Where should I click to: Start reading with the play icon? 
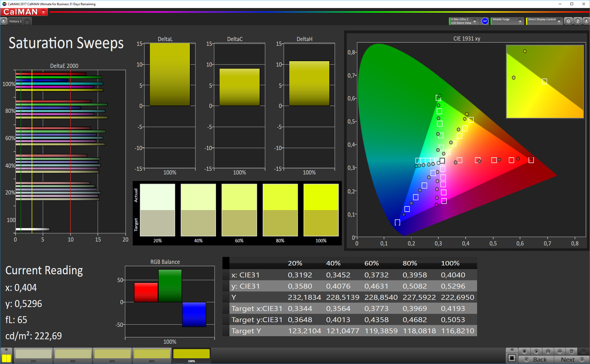[x=536, y=351]
